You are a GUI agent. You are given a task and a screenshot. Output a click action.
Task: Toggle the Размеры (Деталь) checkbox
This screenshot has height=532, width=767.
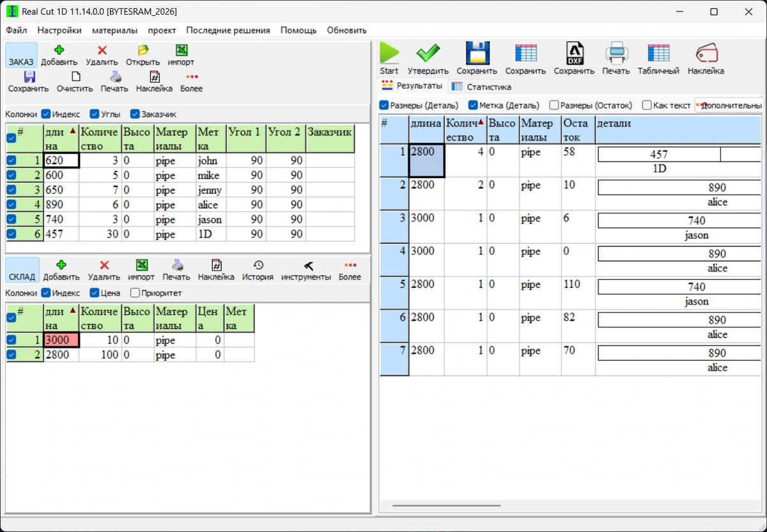pos(384,105)
